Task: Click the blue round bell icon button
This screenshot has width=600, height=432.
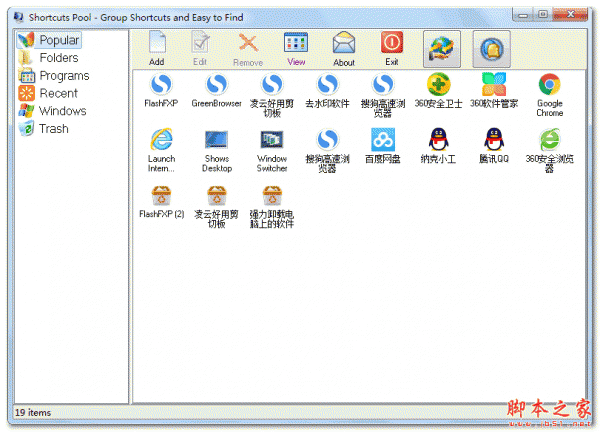Action: (492, 49)
